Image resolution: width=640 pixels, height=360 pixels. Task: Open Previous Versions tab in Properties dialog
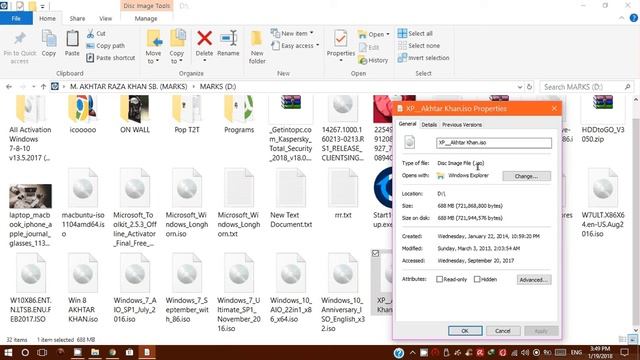tap(462, 124)
